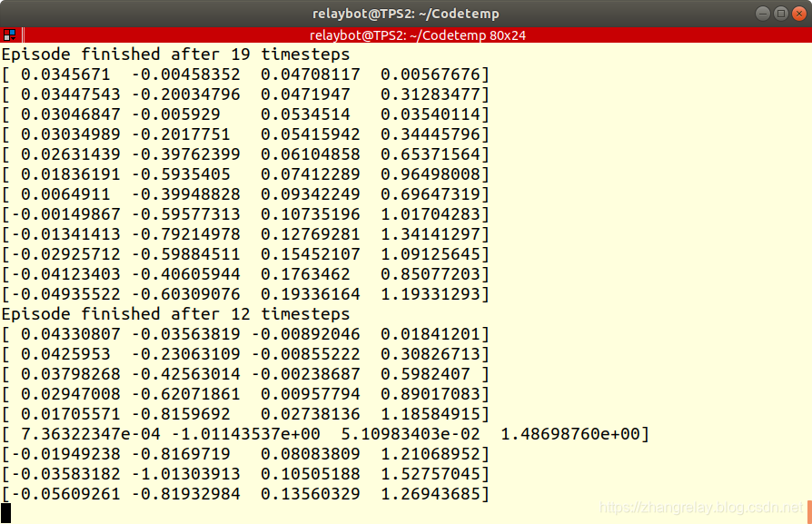Viewport: 812px width, 524px height.
Task: Select the red pane title bar 'relaybot@TPS2: ~/Codetemp 80x24'
Action: tap(418, 35)
